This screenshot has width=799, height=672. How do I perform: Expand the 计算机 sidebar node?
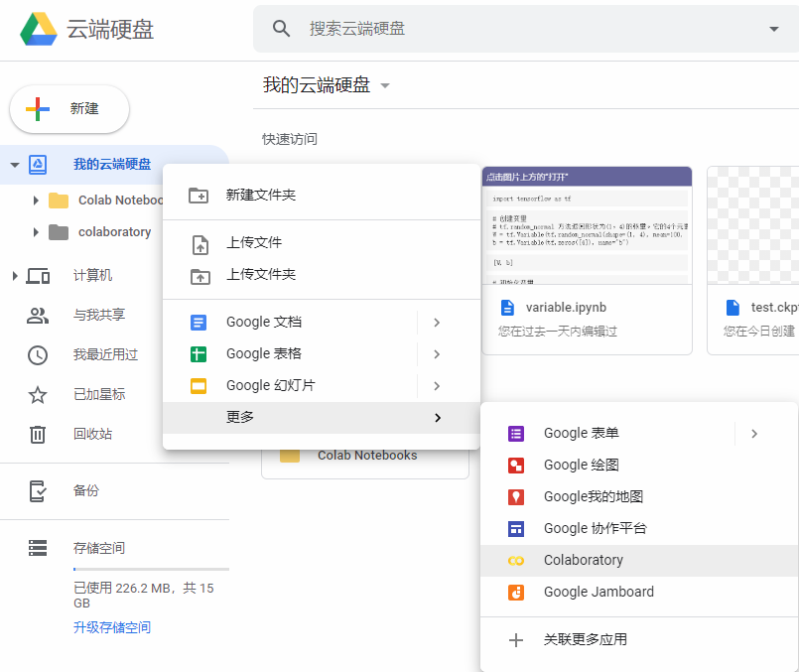tap(15, 276)
